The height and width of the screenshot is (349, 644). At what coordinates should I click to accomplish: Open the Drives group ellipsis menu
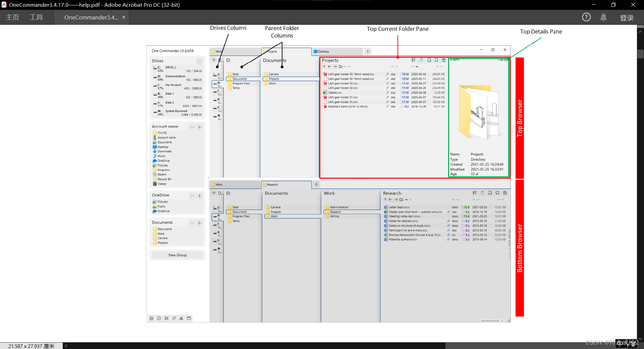pyautogui.click(x=200, y=61)
